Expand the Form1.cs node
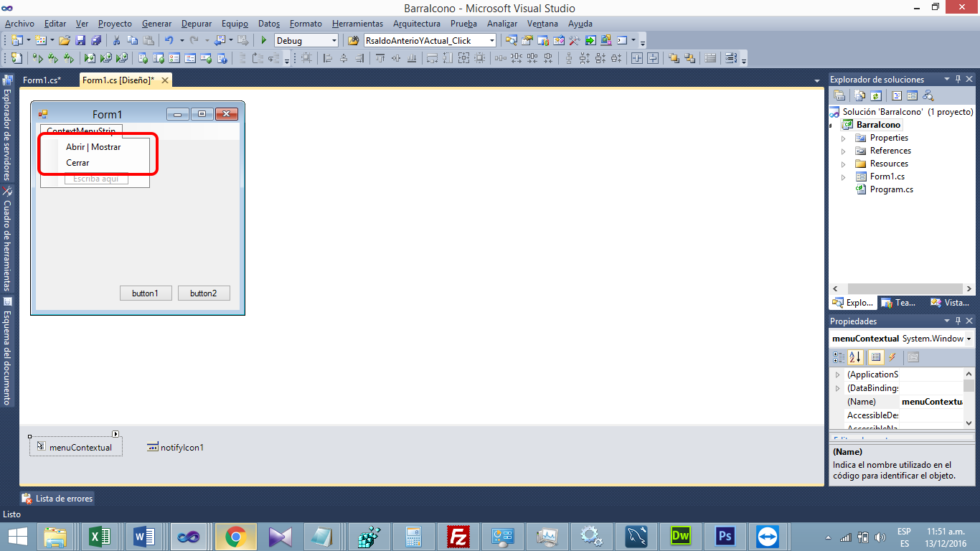Screen dimensions: 980x551 844,176
